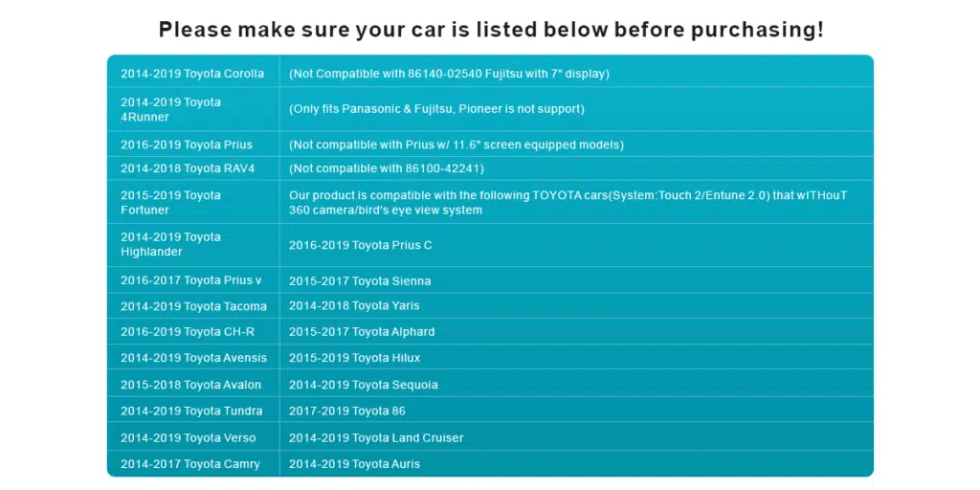
Task: Click the 2014-2019 Toyota Corolla cell
Action: [192, 74]
